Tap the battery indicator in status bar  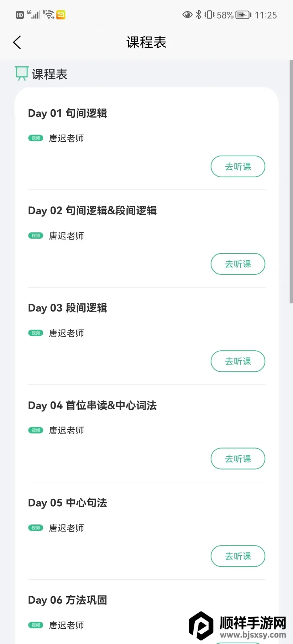coord(243,15)
